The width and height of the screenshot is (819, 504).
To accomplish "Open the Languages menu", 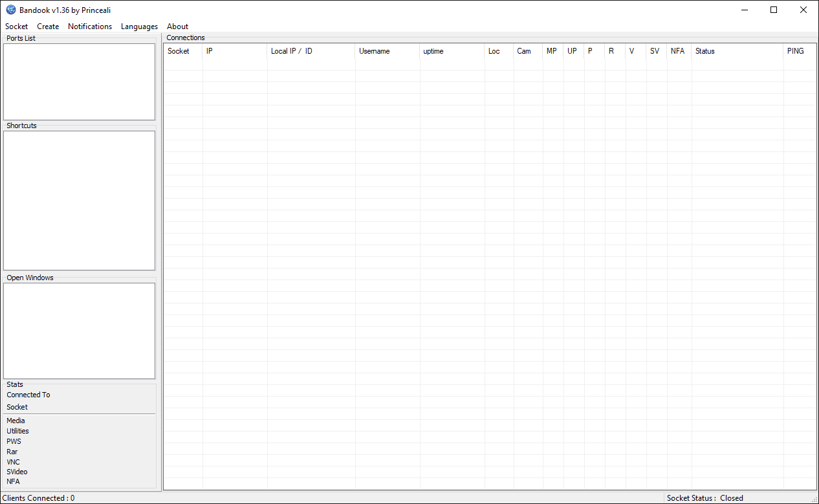I will [x=139, y=27].
